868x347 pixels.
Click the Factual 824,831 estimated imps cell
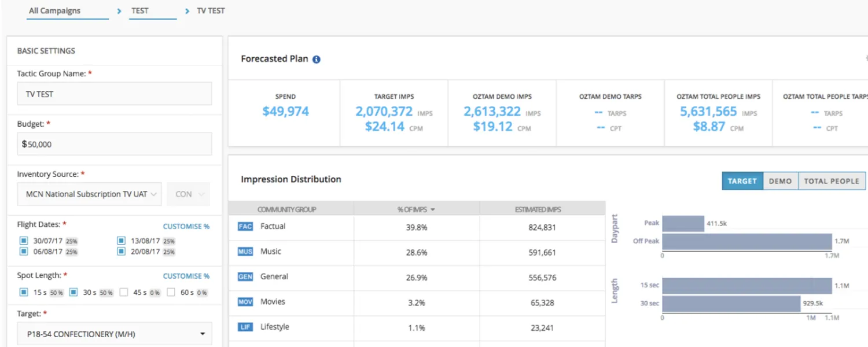pos(542,227)
